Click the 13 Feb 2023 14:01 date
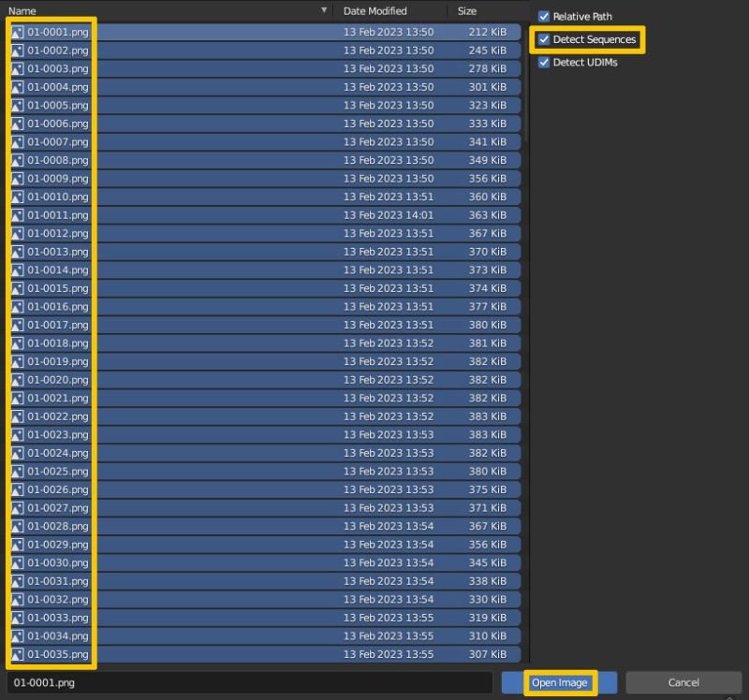Viewport: 749px width, 700px height. 389,215
